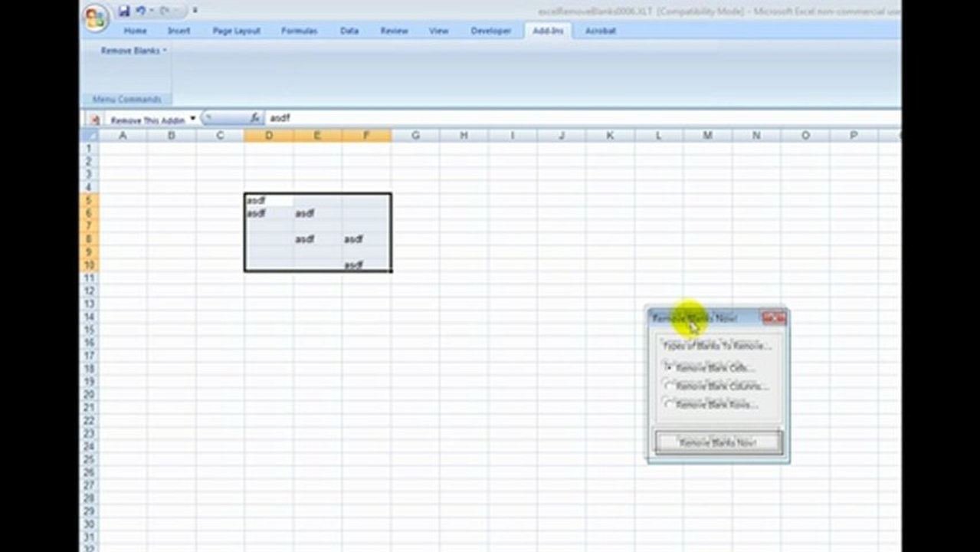The height and width of the screenshot is (552, 980).
Task: Open the Remove This Addin dropdown arrow
Action: pos(192,119)
